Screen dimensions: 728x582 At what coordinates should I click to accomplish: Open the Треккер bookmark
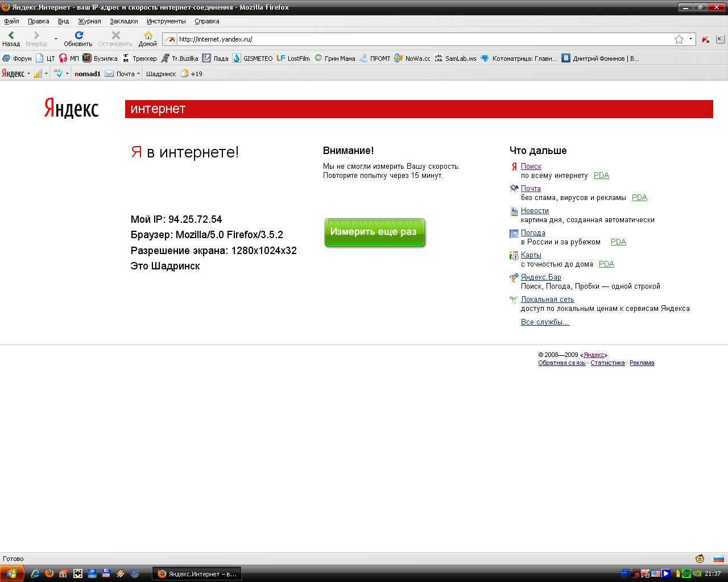point(139,58)
